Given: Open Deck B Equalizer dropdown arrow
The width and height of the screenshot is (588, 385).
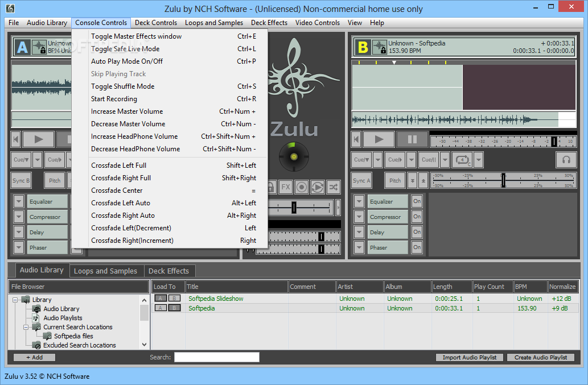Looking at the screenshot, I should [359, 201].
